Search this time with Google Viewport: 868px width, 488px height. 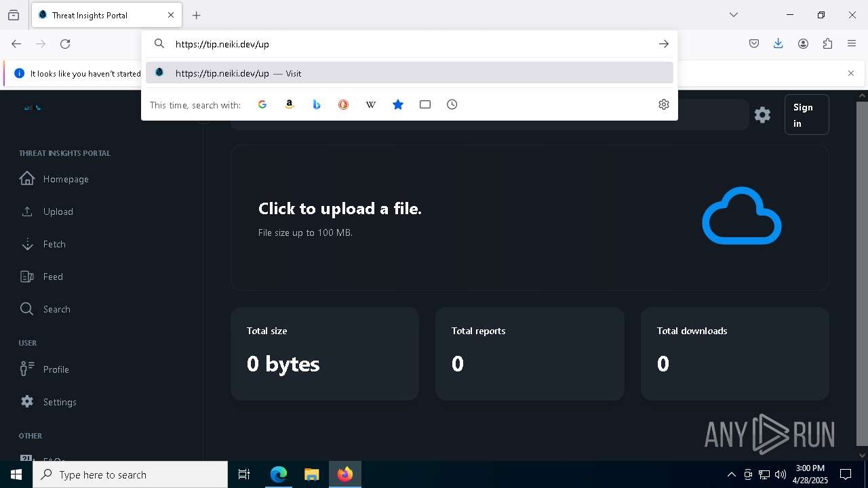click(x=262, y=104)
